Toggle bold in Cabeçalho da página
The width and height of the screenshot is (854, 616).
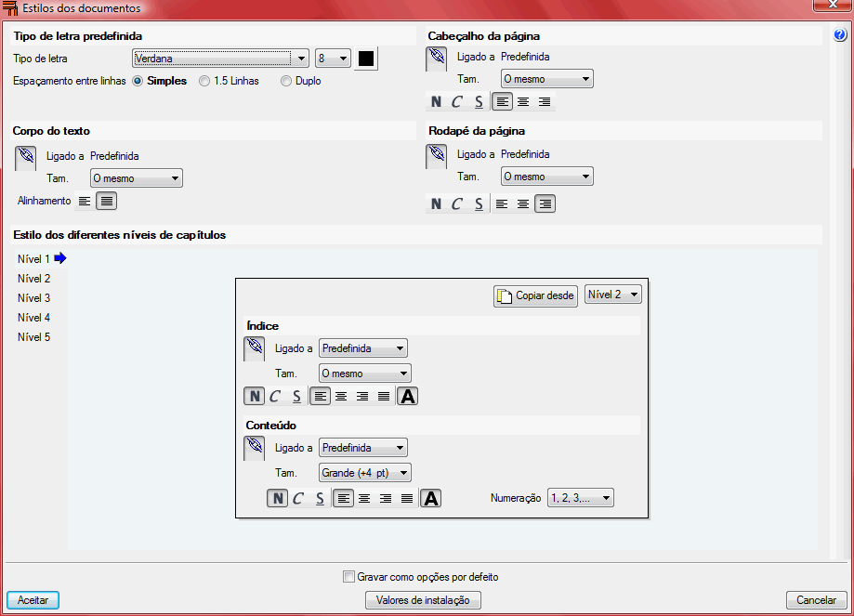pyautogui.click(x=436, y=102)
